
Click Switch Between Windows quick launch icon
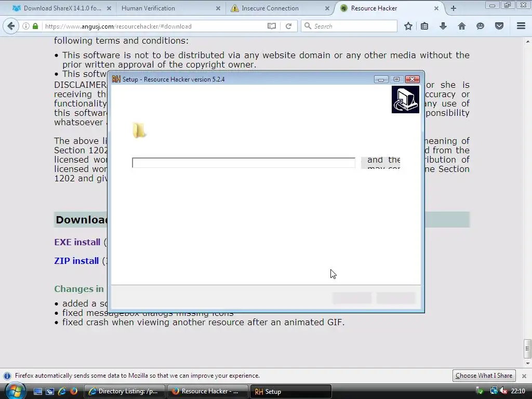coord(49,391)
